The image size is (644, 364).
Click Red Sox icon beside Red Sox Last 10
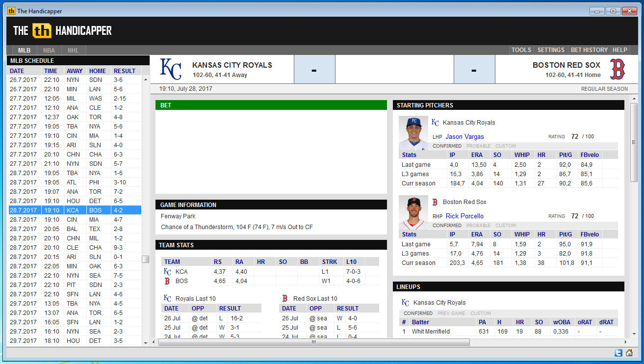[x=284, y=298]
